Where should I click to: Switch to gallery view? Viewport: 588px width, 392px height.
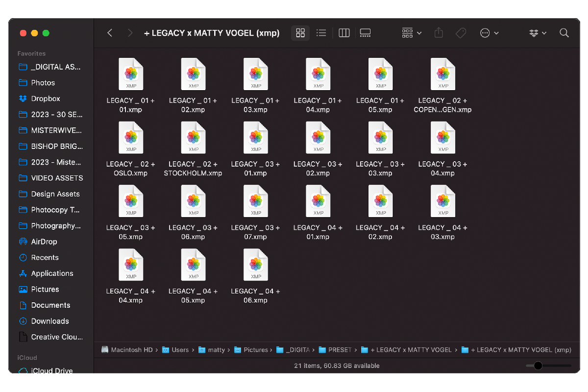pyautogui.click(x=365, y=33)
